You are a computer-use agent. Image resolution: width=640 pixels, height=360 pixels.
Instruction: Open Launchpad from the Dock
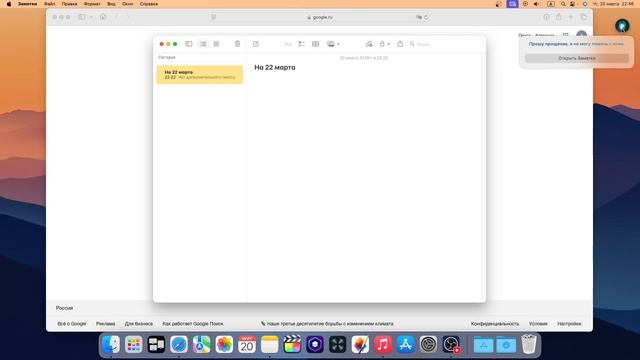coord(133,344)
